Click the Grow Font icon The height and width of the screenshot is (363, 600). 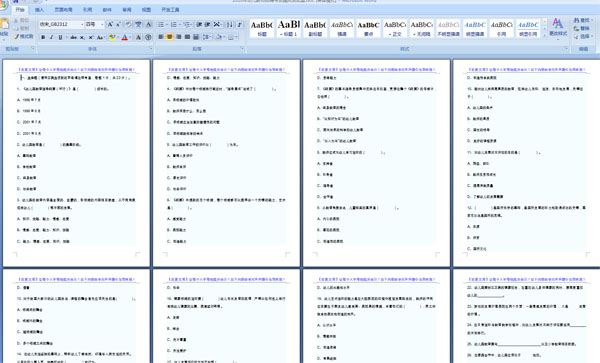tap(110, 24)
